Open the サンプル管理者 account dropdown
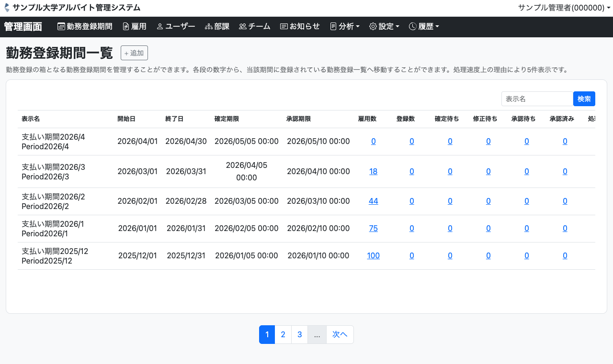Viewport: 613px width, 364px height. pyautogui.click(x=564, y=8)
